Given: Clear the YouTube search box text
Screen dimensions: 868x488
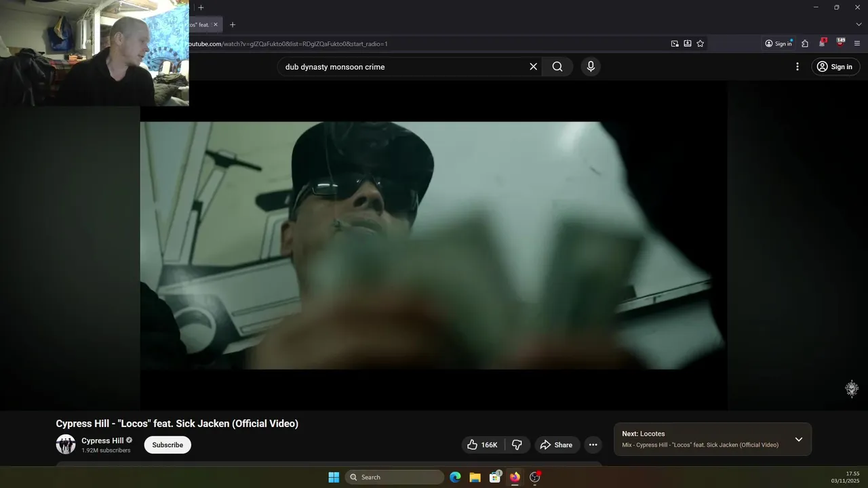Looking at the screenshot, I should (x=533, y=66).
